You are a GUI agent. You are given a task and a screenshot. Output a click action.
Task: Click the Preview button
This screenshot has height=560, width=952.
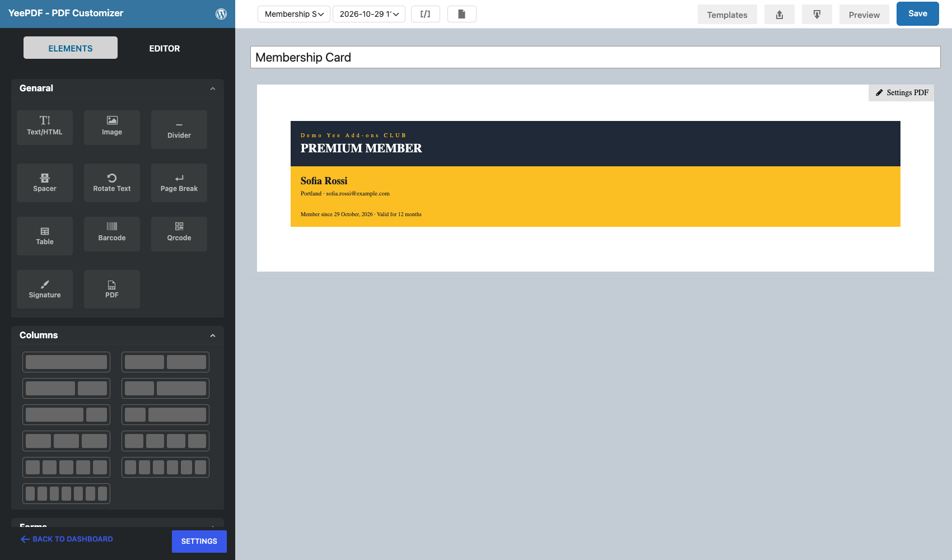(x=864, y=15)
